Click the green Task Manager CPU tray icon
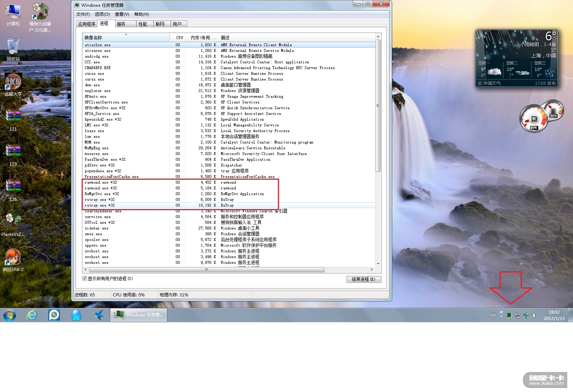 [x=509, y=315]
